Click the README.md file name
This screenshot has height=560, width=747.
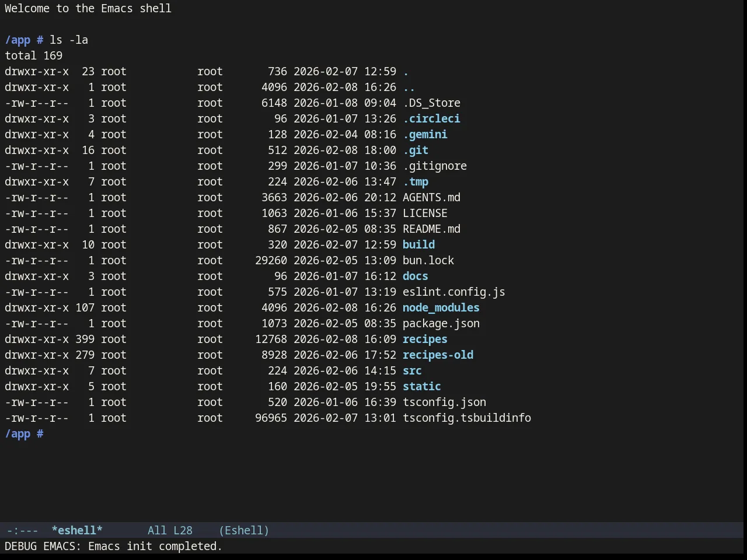pyautogui.click(x=431, y=229)
